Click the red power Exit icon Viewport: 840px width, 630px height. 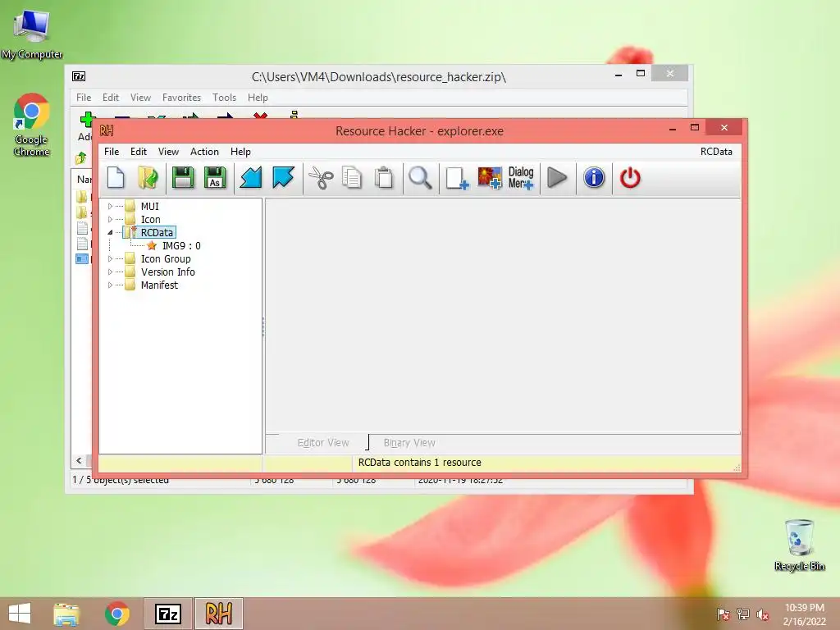tap(630, 178)
